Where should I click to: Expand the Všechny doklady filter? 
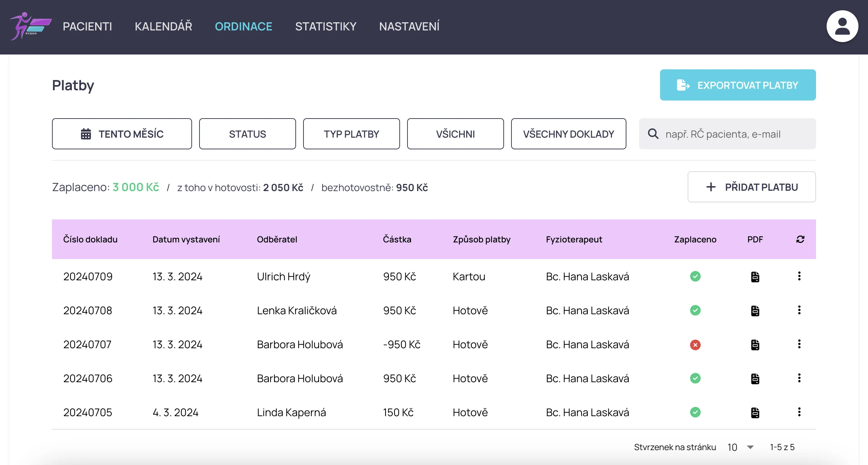(x=568, y=134)
